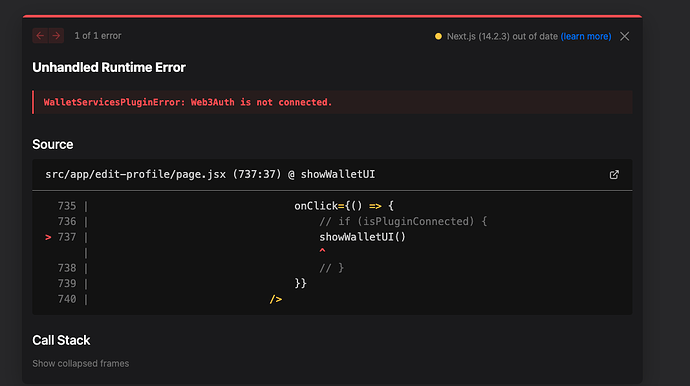This screenshot has height=386, width=690.
Task: Open the learn more link
Action: click(586, 36)
